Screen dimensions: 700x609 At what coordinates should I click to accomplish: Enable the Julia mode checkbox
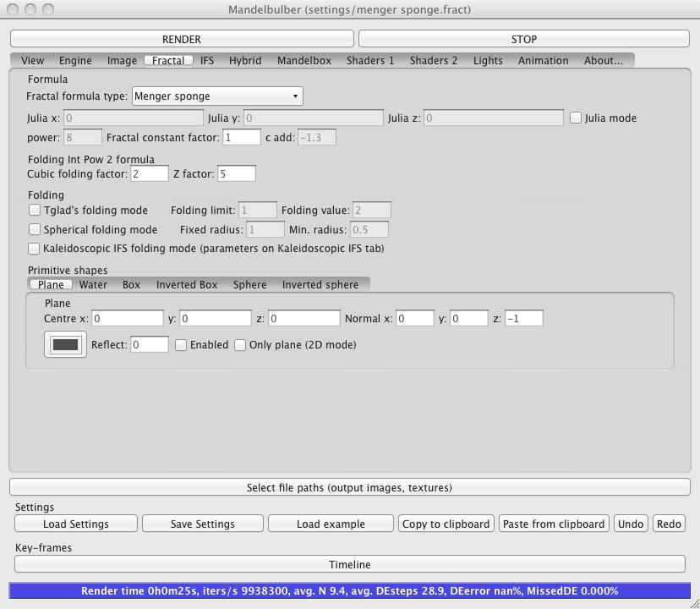click(x=576, y=118)
